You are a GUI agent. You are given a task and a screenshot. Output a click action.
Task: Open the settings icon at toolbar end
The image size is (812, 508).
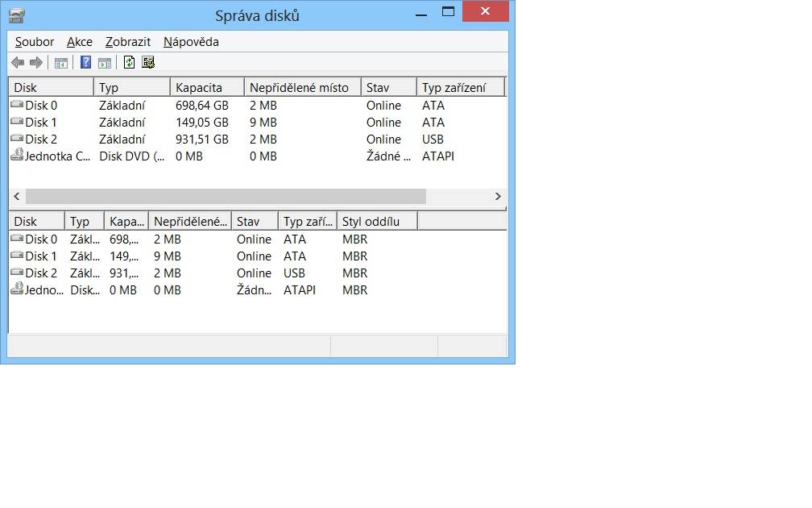coord(148,63)
